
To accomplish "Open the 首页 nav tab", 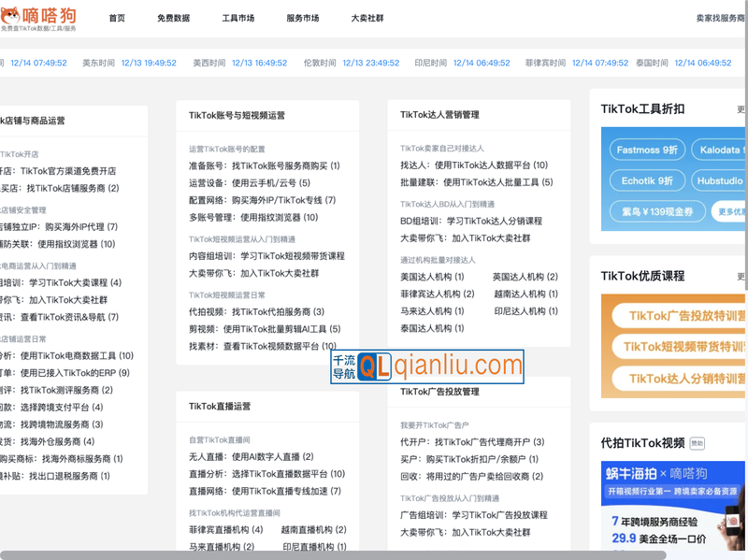I will click(x=117, y=18).
